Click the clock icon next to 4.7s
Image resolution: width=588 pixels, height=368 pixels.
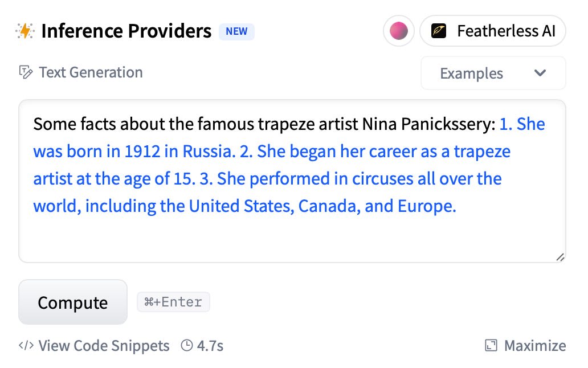(186, 345)
